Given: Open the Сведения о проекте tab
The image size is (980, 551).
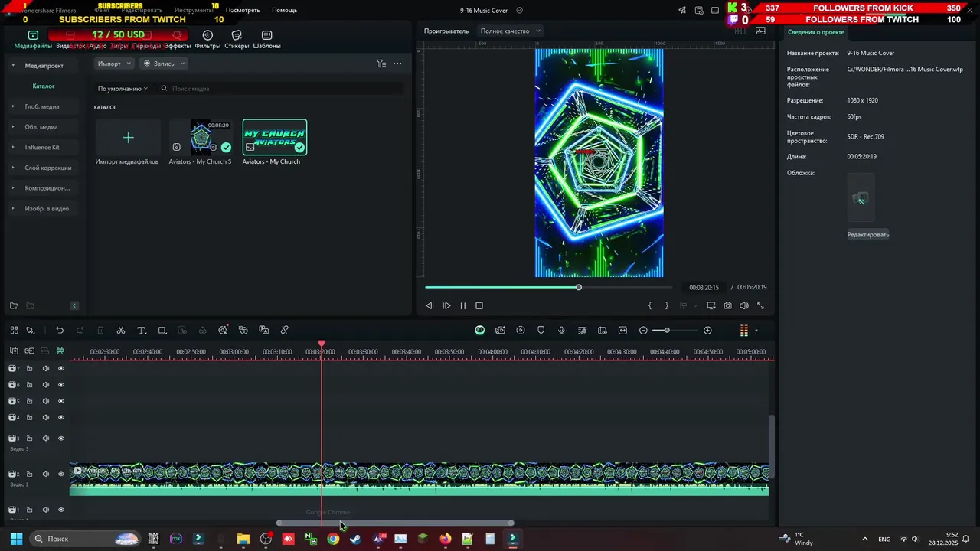Looking at the screenshot, I should pyautogui.click(x=816, y=32).
